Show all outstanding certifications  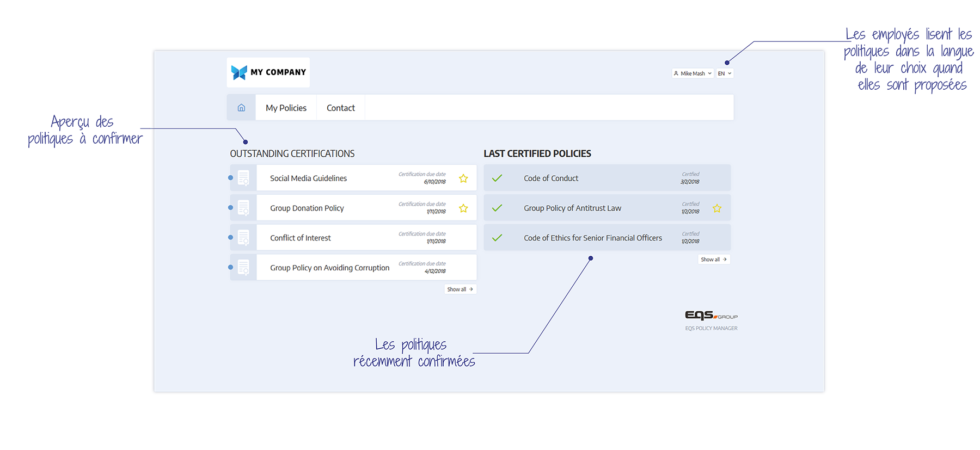(x=460, y=289)
